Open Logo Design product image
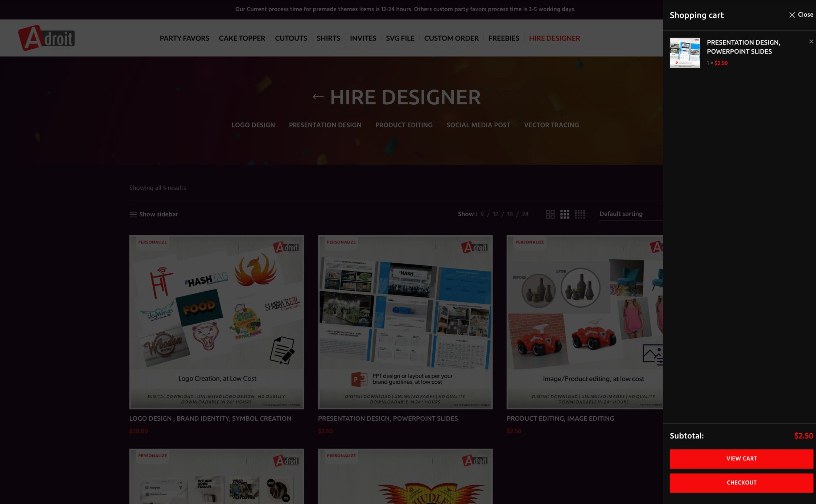Image resolution: width=816 pixels, height=504 pixels. point(217,322)
